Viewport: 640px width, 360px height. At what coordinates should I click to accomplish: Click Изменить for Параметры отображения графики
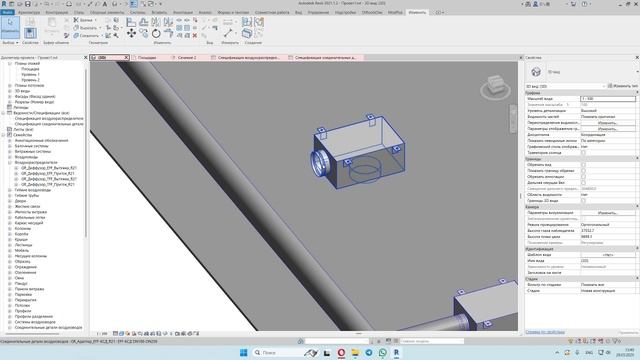pyautogui.click(x=607, y=129)
